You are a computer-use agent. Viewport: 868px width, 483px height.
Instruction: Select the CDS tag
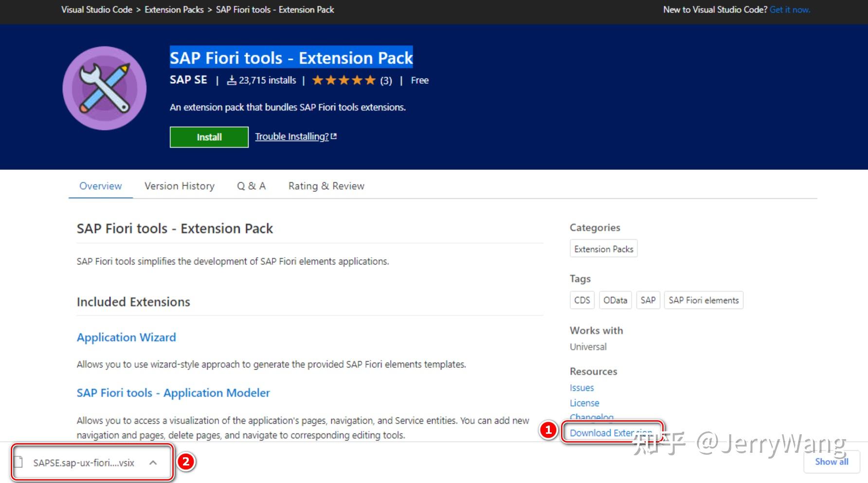(x=581, y=300)
